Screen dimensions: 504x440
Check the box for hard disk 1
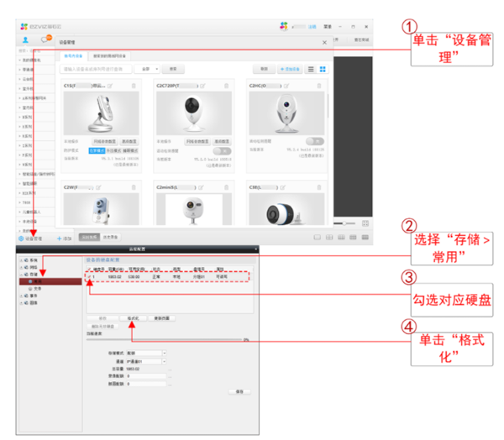91,276
